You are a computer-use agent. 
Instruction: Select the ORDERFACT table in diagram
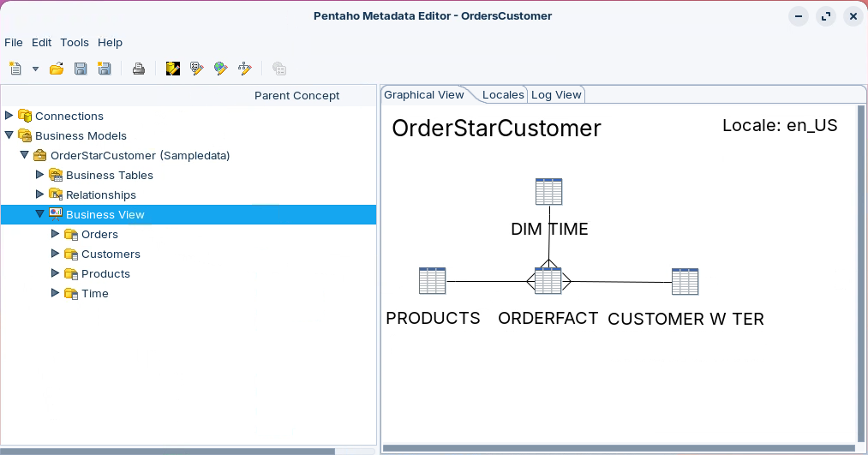point(548,281)
